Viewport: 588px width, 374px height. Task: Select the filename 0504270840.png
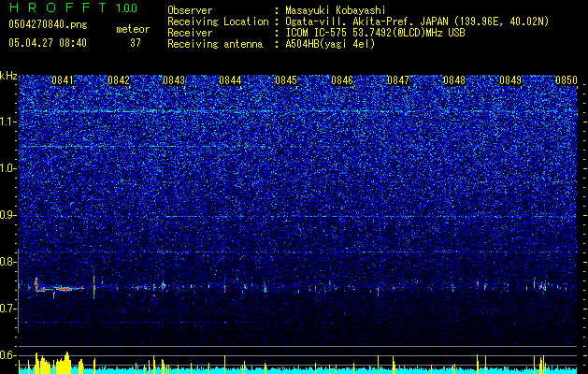tap(48, 25)
